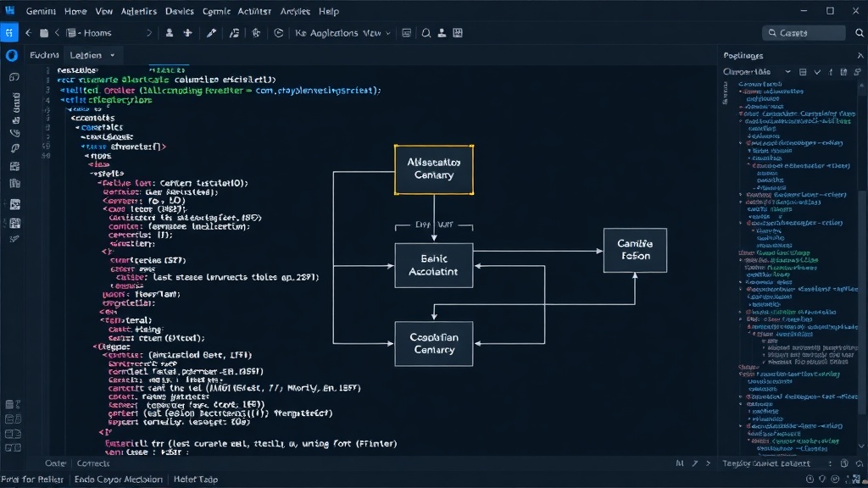This screenshot has height=488, width=868.
Task: Click the magnifier icon beside Applications View
Action: [426, 33]
